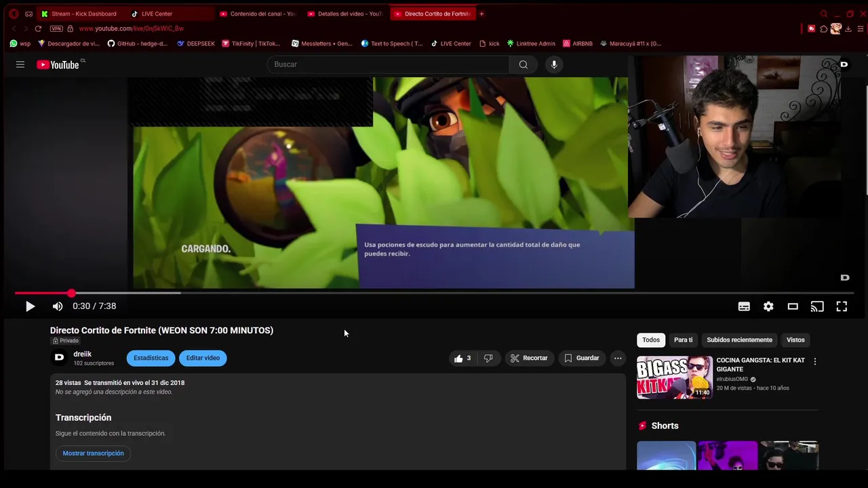The image size is (868, 488).
Task: Click the red progress bar scrubber
Action: click(x=71, y=293)
